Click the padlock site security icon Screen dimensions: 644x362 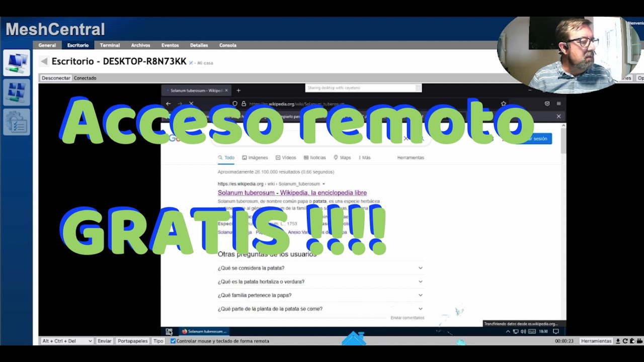click(244, 104)
